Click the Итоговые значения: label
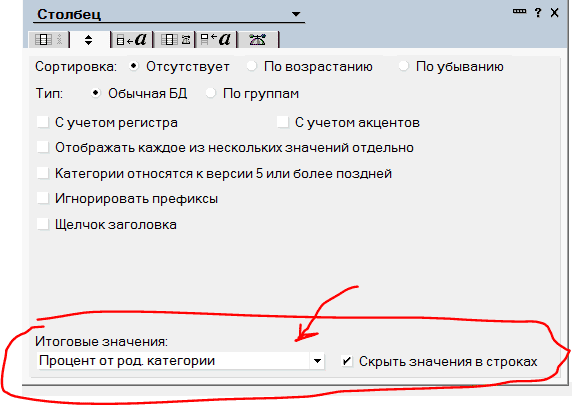This screenshot has height=405, width=572. (101, 342)
